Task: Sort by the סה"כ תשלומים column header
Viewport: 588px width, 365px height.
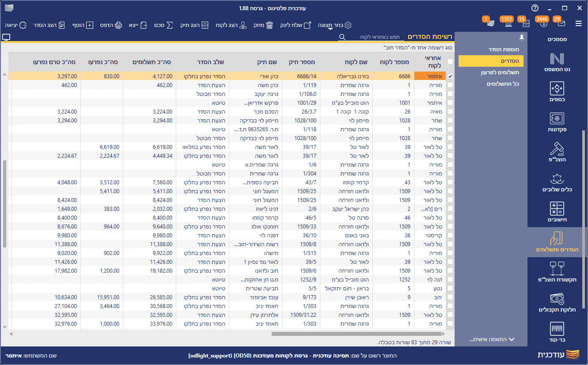Action: coord(152,62)
